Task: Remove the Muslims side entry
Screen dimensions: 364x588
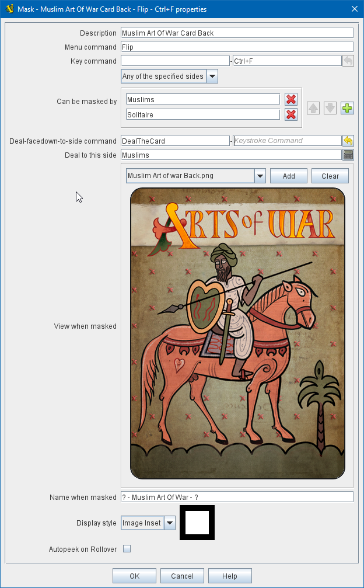Action: click(290, 99)
